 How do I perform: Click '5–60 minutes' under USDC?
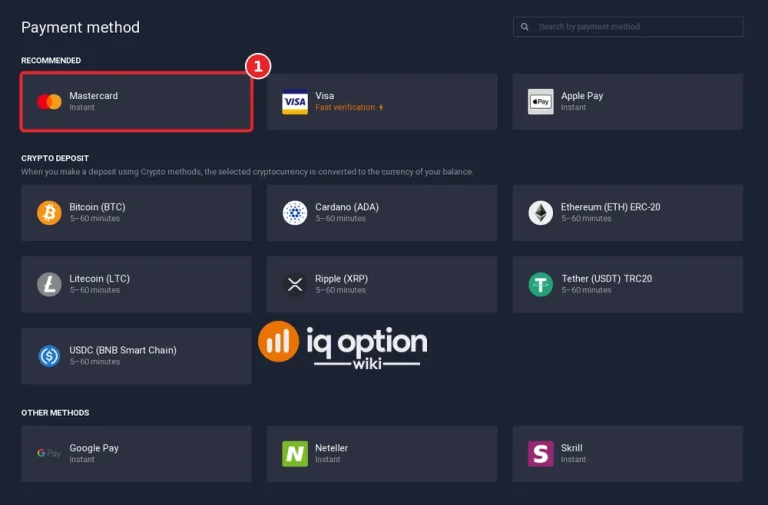click(95, 361)
